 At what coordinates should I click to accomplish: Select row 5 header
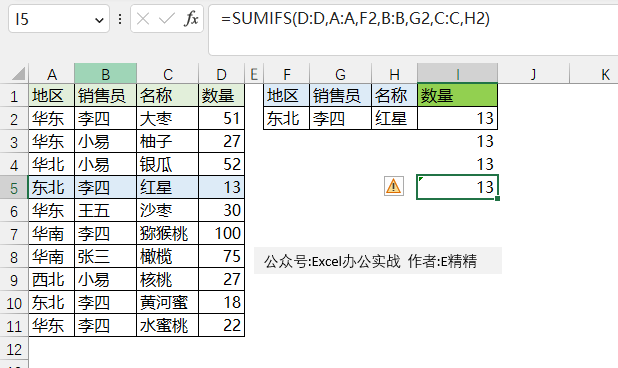click(x=14, y=188)
